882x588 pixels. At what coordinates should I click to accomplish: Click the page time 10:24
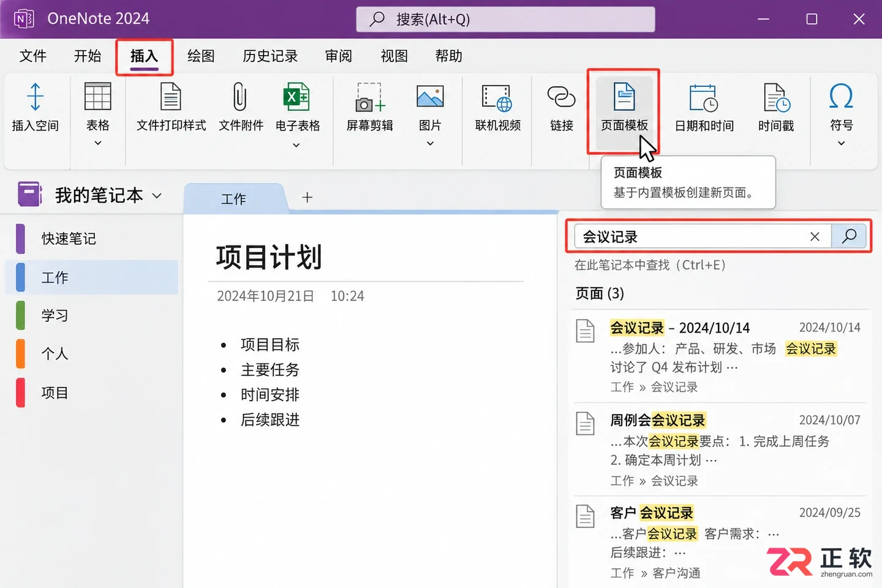[347, 296]
